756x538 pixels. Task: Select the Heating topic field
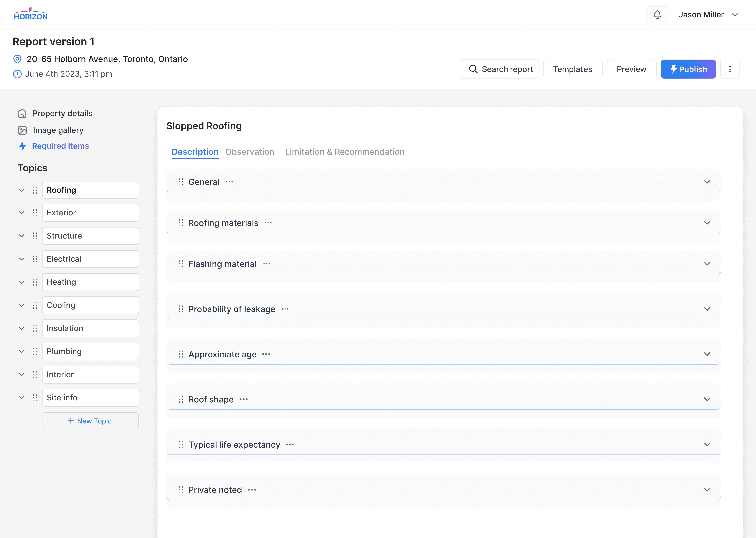pos(90,282)
